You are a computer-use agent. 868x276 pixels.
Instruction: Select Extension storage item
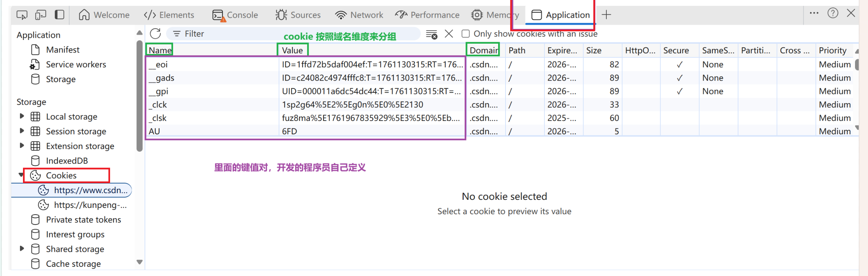pyautogui.click(x=80, y=146)
